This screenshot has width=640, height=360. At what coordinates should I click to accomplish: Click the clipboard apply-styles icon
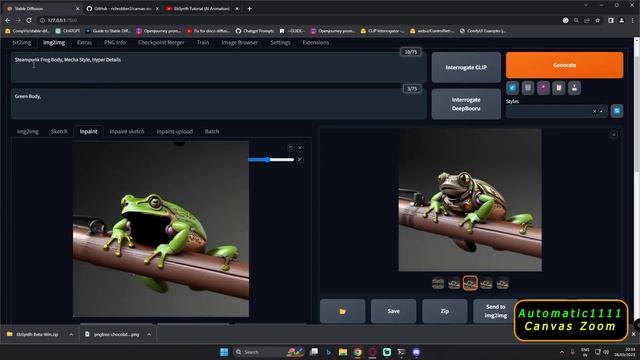[559, 88]
